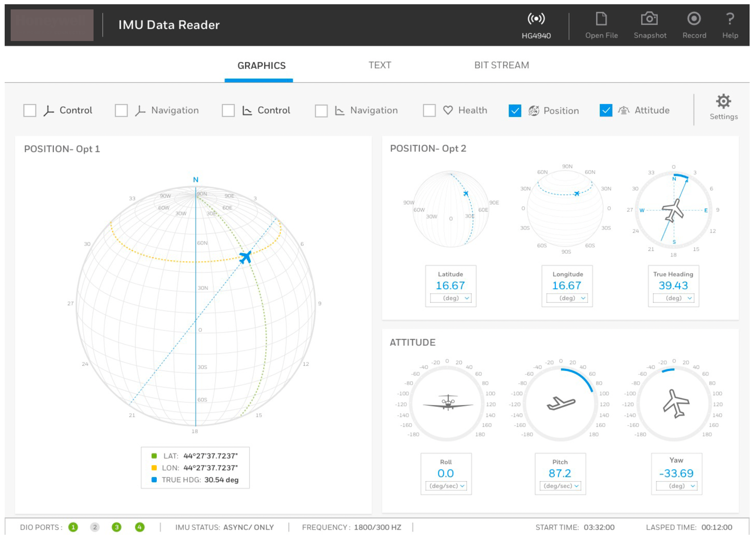Image resolution: width=756 pixels, height=542 pixels.
Task: Open Help via the question mark icon
Action: click(730, 19)
